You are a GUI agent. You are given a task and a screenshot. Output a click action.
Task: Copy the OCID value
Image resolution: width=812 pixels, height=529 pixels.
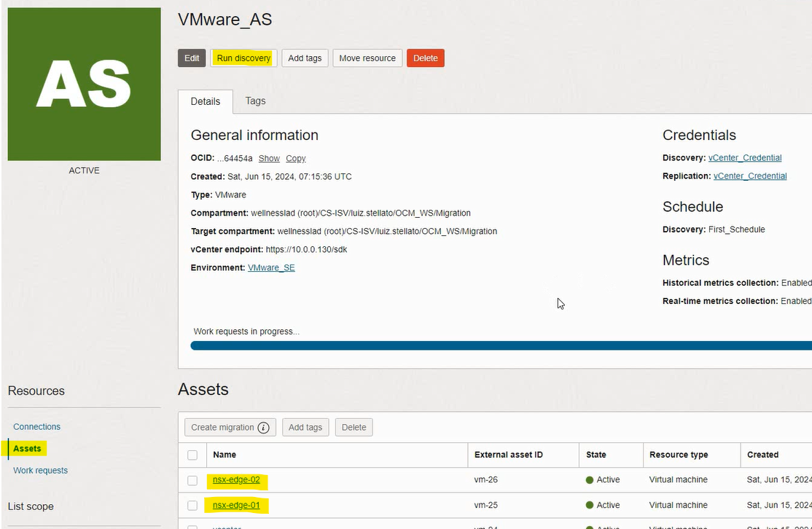coord(296,158)
